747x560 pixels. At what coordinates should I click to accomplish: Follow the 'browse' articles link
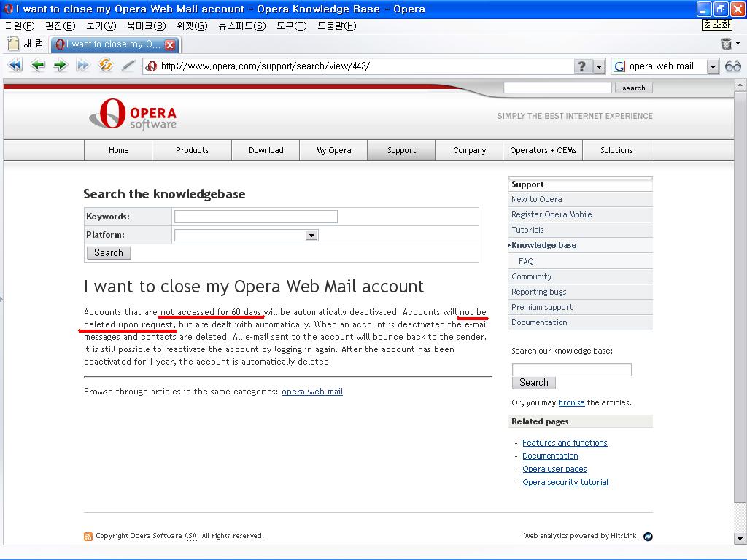pyautogui.click(x=571, y=402)
